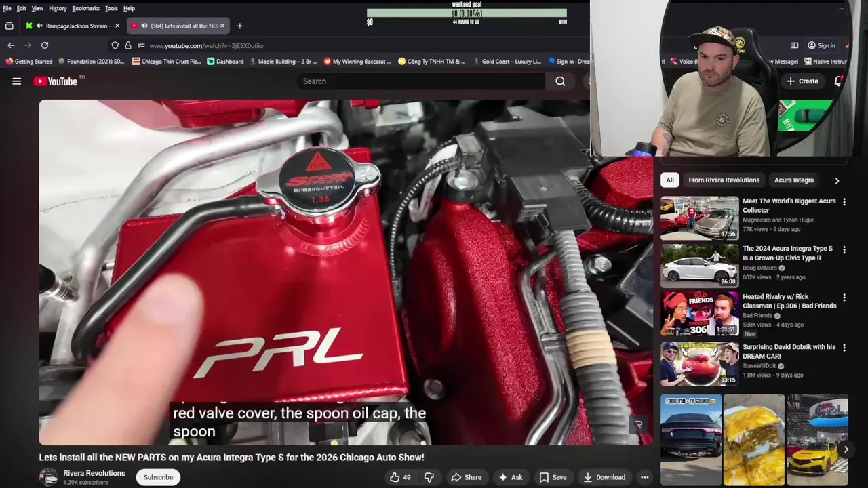Open Meet The World's Biggest Acura Collector thumbnail
Image resolution: width=868 pixels, height=488 pixels.
[x=700, y=218]
